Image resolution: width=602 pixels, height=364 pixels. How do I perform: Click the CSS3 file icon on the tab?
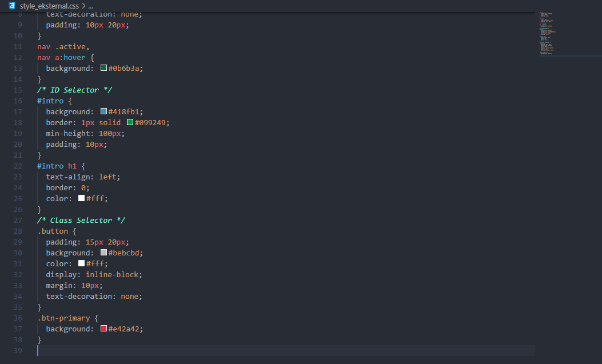coord(12,4)
